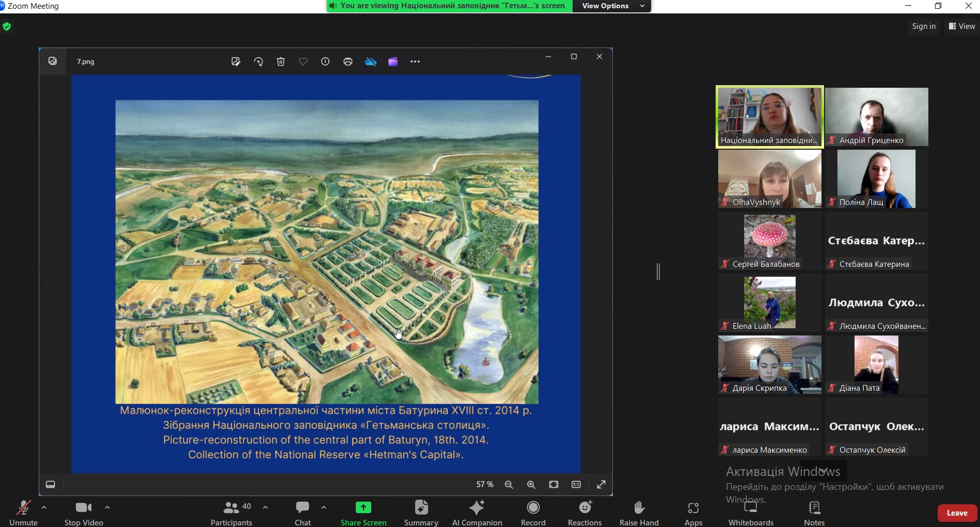
Task: Select Людмила Сухойваненко participant tile
Action: [x=876, y=302]
